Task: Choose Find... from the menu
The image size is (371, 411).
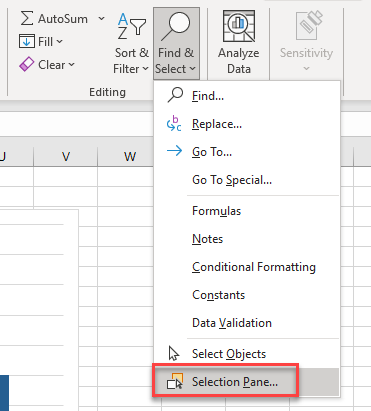Action: (x=247, y=96)
